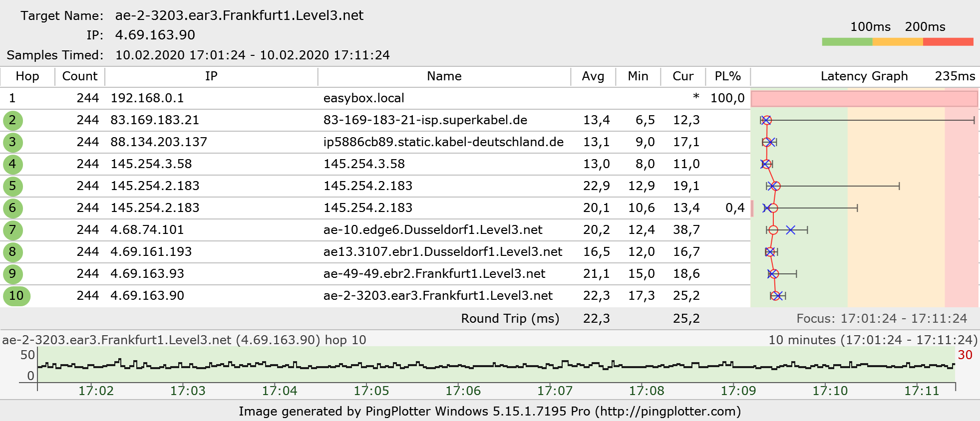The height and width of the screenshot is (421, 980).
Task: Select the ae-10.edge6.Dusseldorf1.Level3.net hop name
Action: click(x=432, y=230)
